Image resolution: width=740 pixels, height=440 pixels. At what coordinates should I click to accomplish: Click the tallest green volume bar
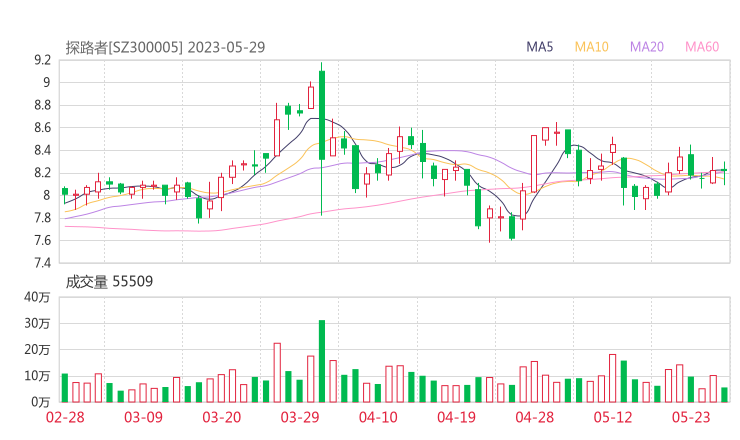pyautogui.click(x=322, y=361)
